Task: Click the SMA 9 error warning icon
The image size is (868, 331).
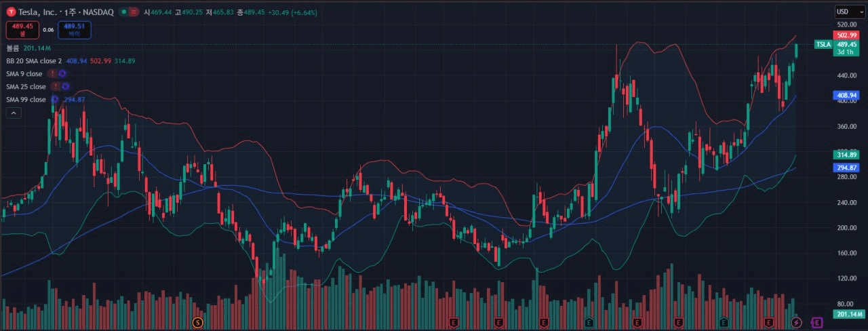Action: click(x=52, y=73)
